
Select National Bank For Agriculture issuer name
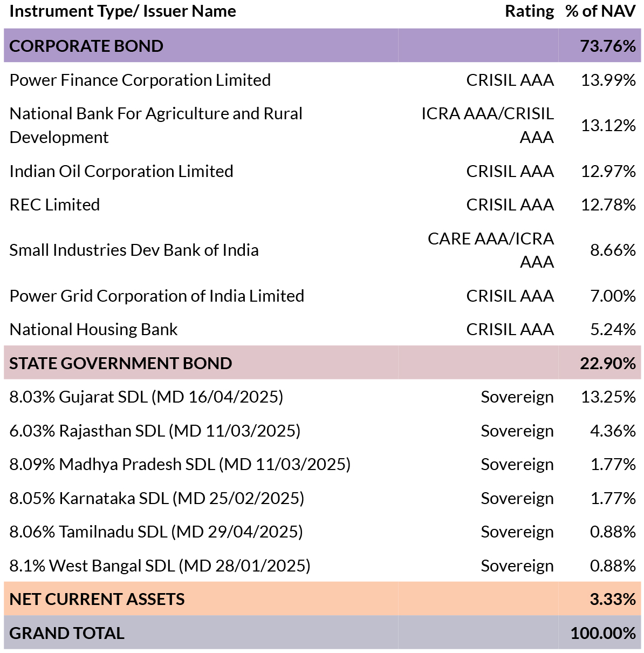point(156,125)
